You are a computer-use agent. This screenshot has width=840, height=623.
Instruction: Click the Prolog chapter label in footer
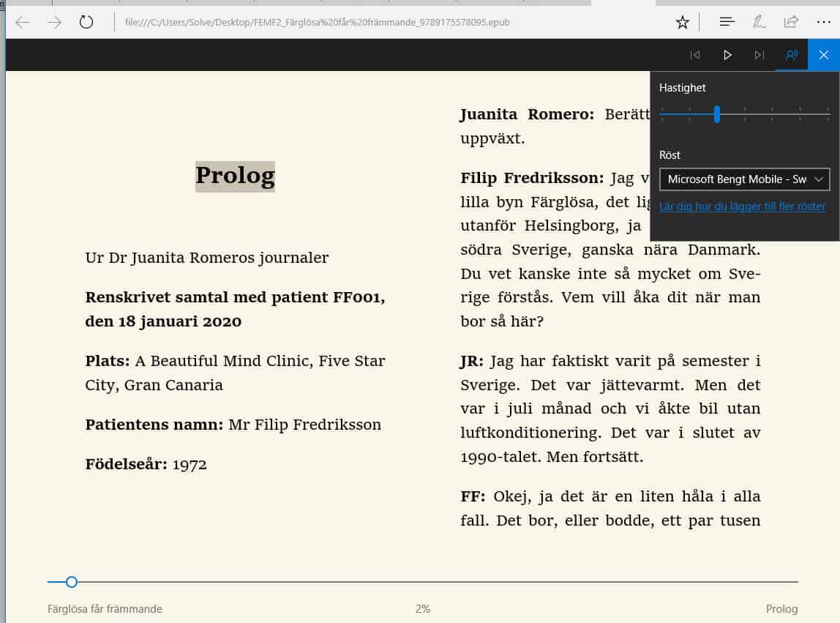coord(781,609)
